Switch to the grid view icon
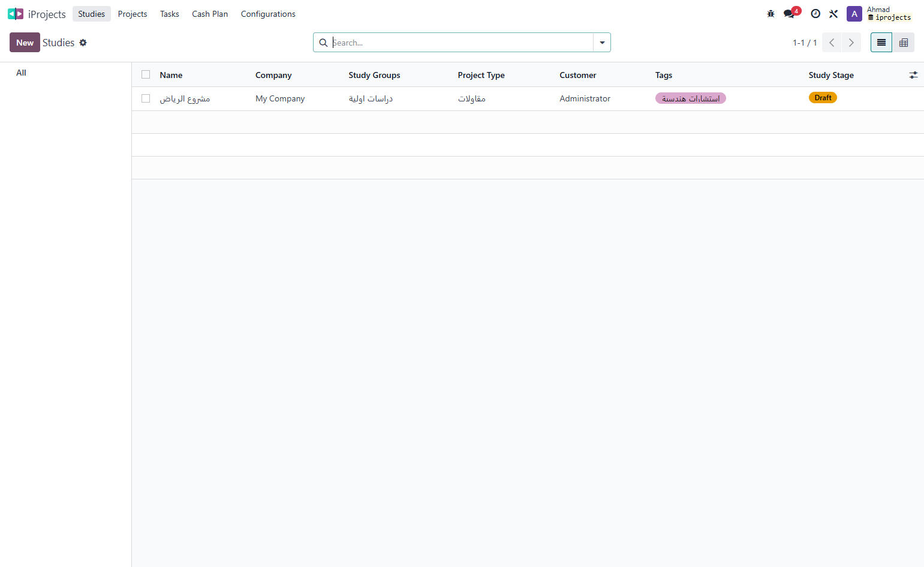The width and height of the screenshot is (924, 567). point(904,43)
